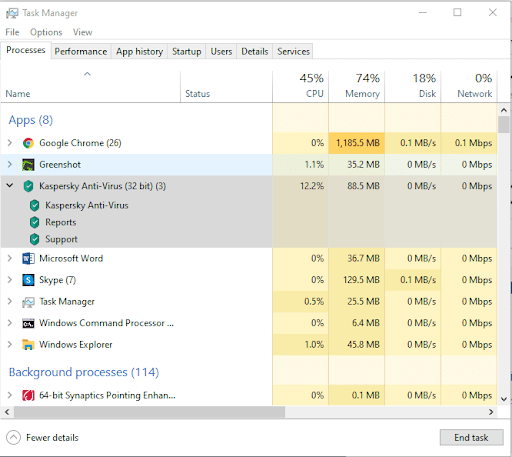This screenshot has width=512, height=457.
Task: Click the horizontal scrollbar left arrow
Action: coord(7,412)
